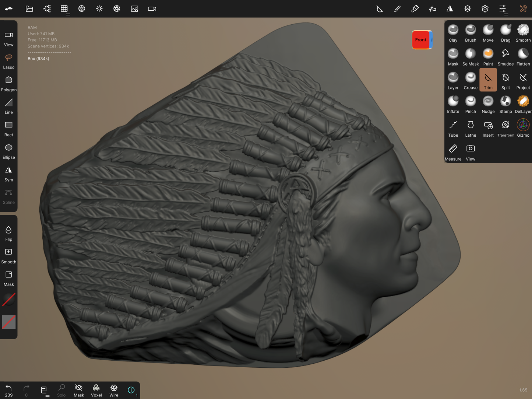Open the settings gear menu

click(x=485, y=9)
